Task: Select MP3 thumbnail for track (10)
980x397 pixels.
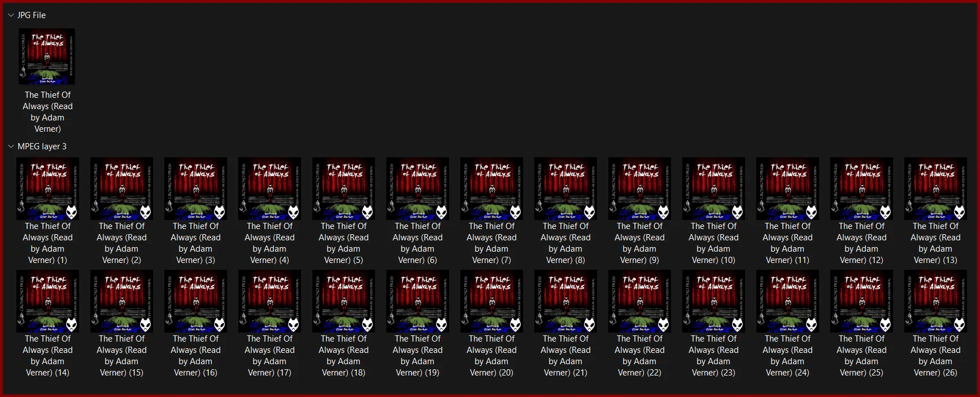Action: [x=713, y=188]
